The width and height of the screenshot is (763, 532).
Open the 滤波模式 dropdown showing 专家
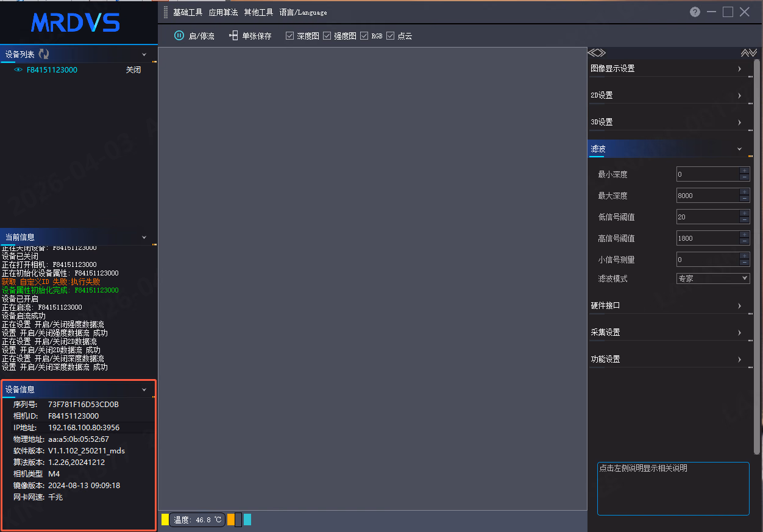coord(713,278)
